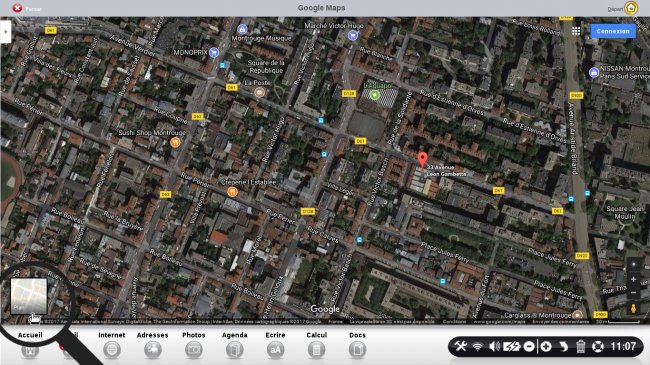650x365 pixels.
Task: Select the L'Aquapol green marker
Action: [x=375, y=95]
